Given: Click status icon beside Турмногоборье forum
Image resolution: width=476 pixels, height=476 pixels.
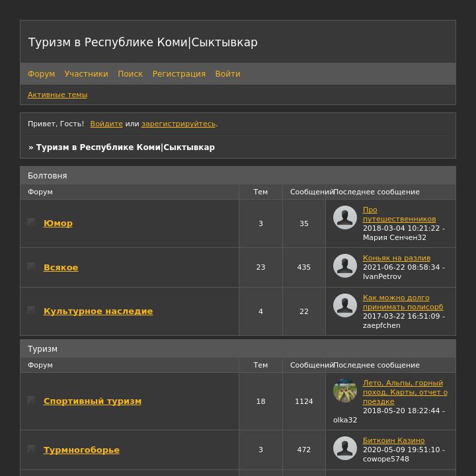Looking at the screenshot, I should [x=31, y=450].
